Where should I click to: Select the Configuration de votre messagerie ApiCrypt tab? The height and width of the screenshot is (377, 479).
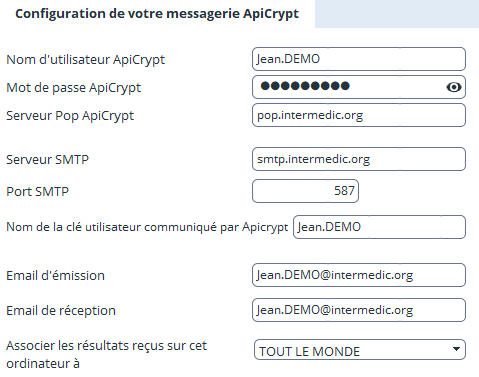157,14
